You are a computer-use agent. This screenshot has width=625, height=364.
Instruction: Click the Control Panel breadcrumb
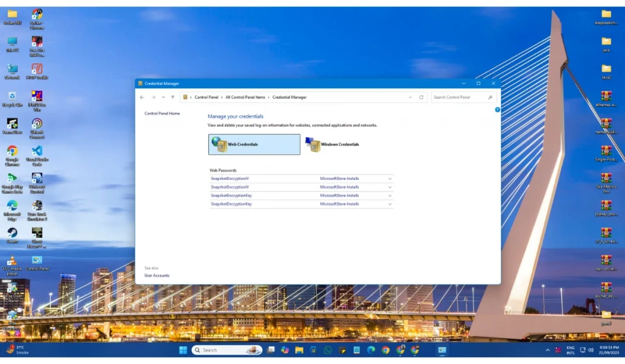(206, 98)
